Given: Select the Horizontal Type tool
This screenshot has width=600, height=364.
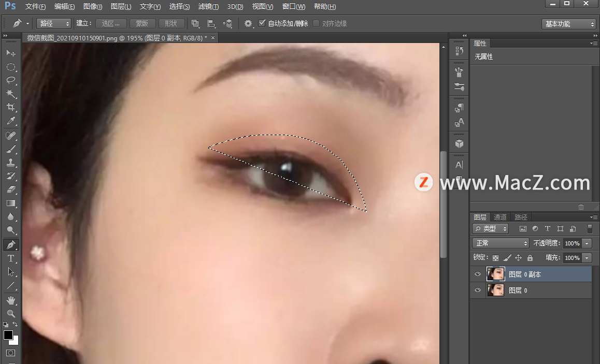Looking at the screenshot, I should [x=11, y=258].
